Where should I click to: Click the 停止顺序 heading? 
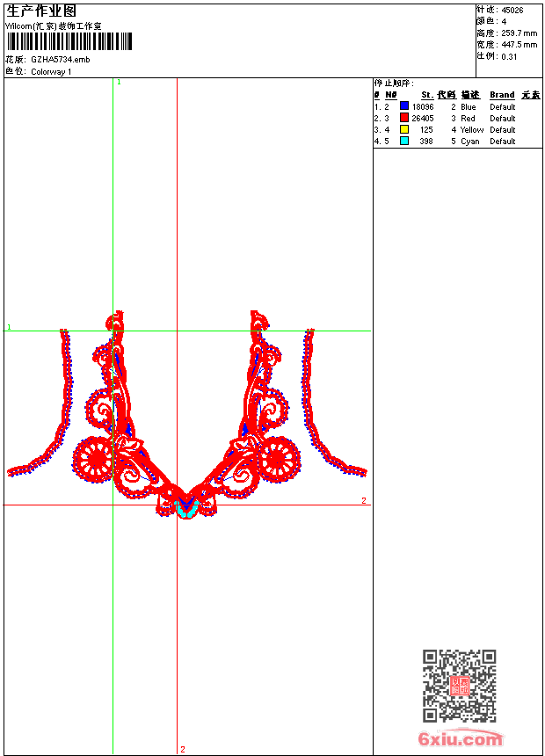394,83
